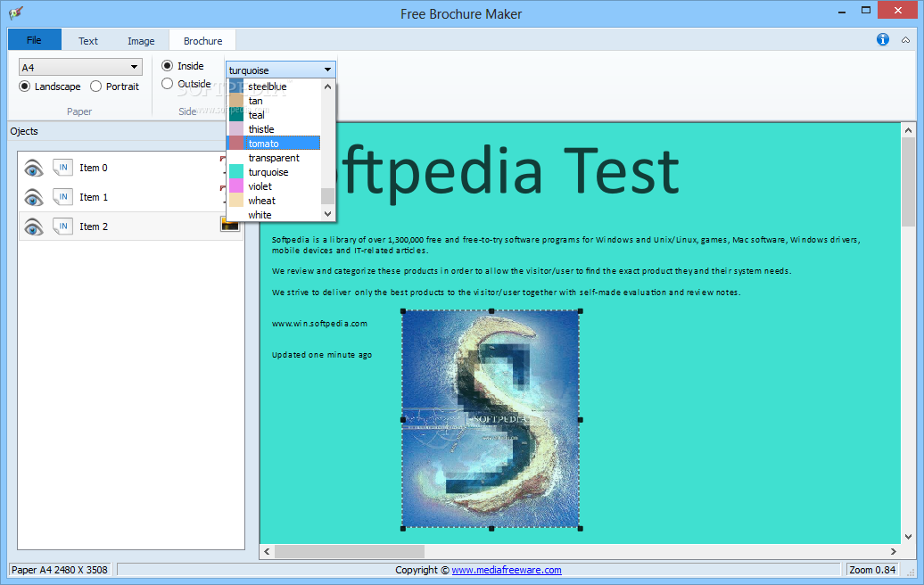This screenshot has width=924, height=585.
Task: Click the IN side icon of Item 1
Action: 62,197
